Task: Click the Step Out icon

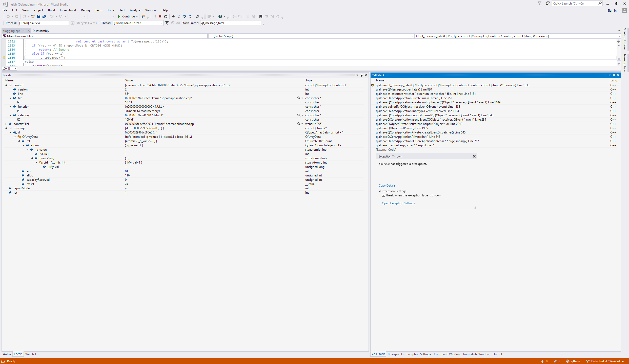Action: pyautogui.click(x=190, y=16)
